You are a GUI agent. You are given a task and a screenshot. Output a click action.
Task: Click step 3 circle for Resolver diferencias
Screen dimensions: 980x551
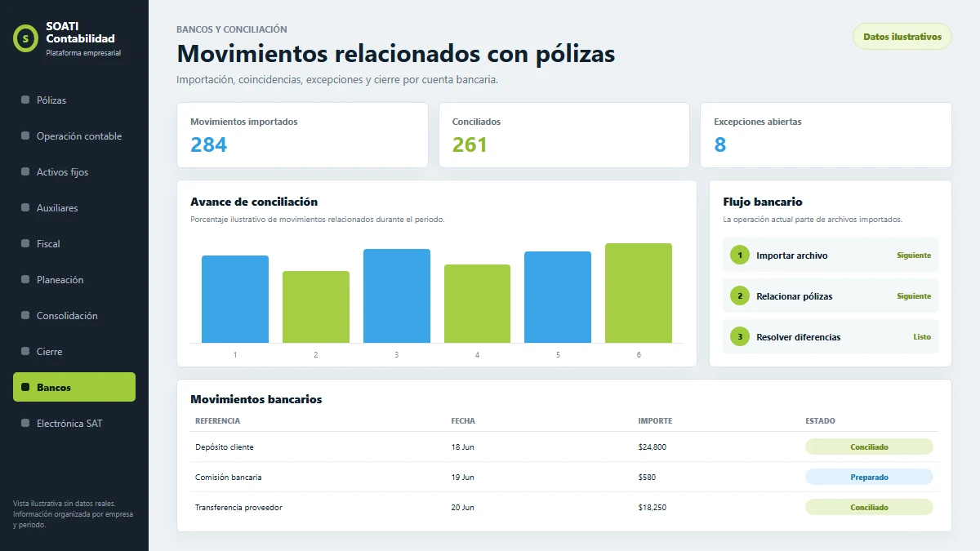click(x=740, y=337)
